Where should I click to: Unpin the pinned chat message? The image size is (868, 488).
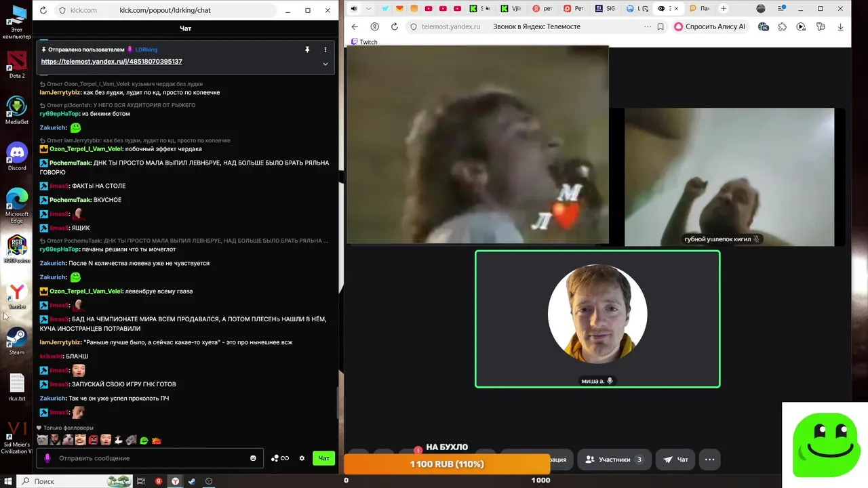(x=307, y=49)
